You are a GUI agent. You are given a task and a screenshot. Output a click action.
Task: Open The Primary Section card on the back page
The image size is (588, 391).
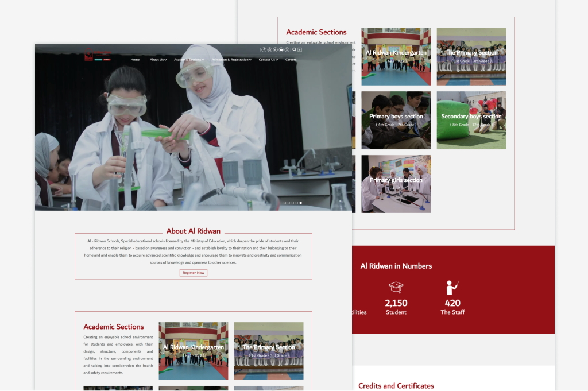[x=471, y=56]
